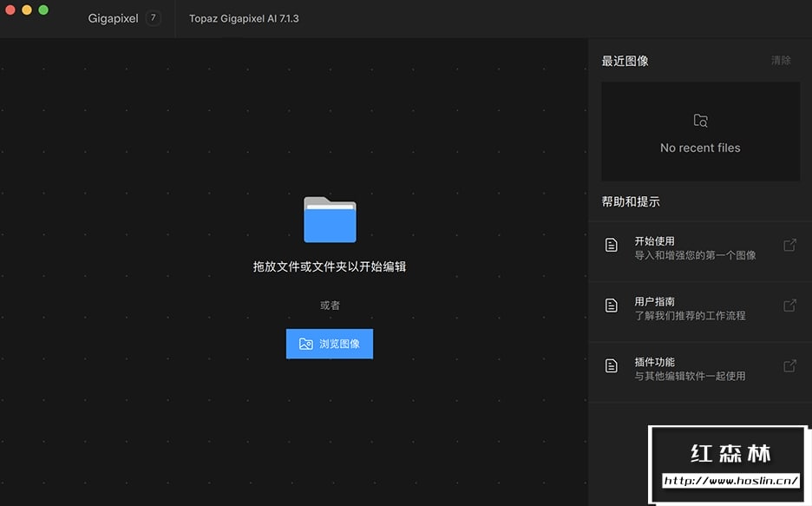Click the blue folder drop icon
812x506 pixels.
[330, 220]
